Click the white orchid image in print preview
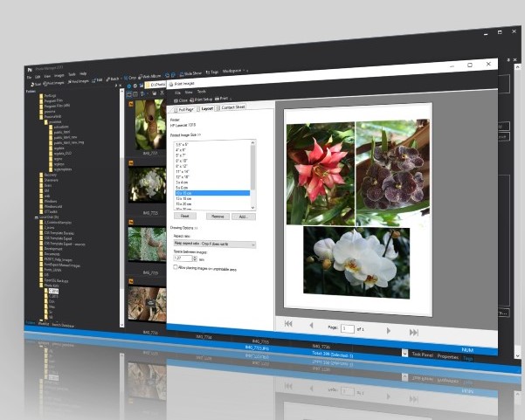Image resolution: width=525 pixels, height=420 pixels. tap(356, 262)
